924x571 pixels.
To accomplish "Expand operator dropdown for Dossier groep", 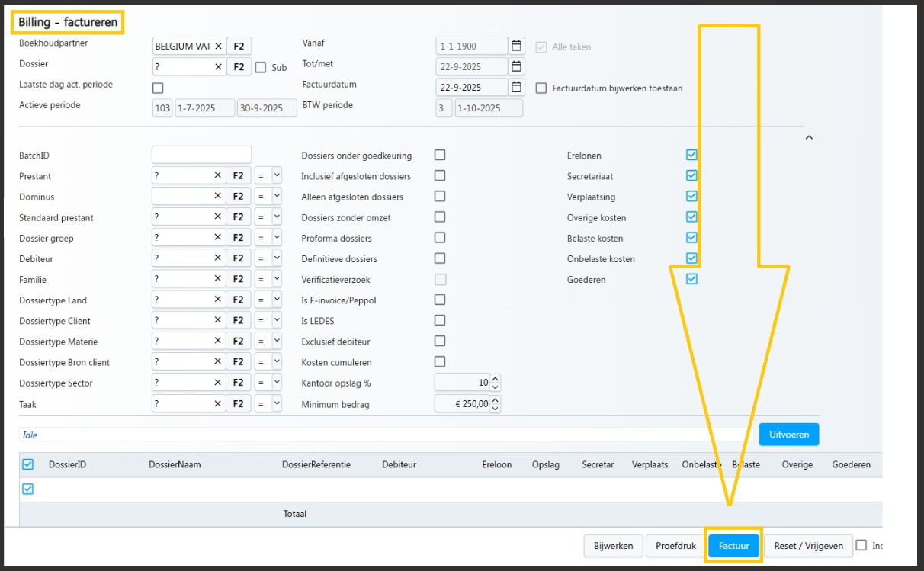I will tap(277, 239).
